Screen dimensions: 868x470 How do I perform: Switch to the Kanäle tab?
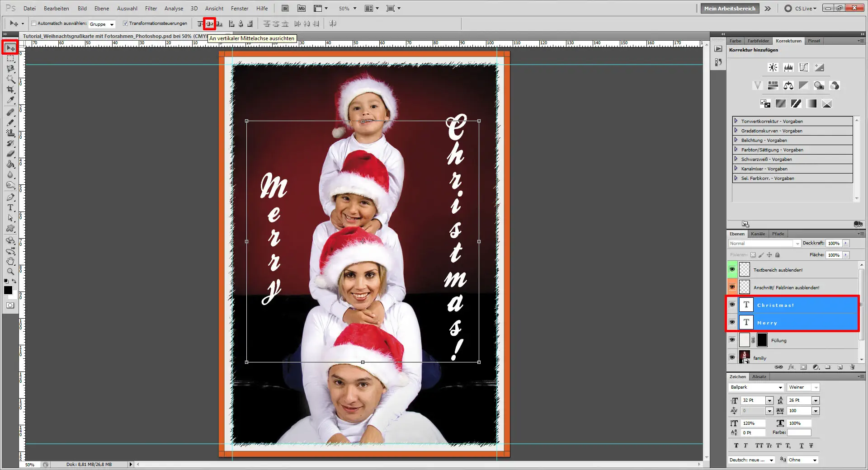click(758, 234)
